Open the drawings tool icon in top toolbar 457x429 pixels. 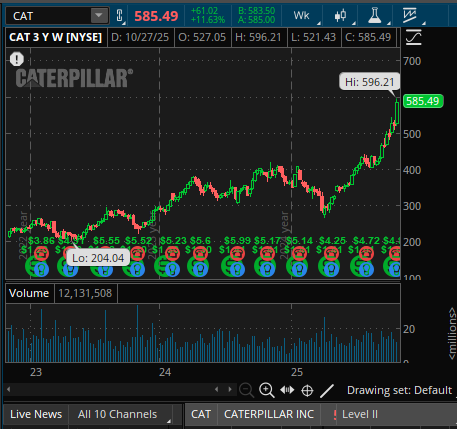[409, 15]
